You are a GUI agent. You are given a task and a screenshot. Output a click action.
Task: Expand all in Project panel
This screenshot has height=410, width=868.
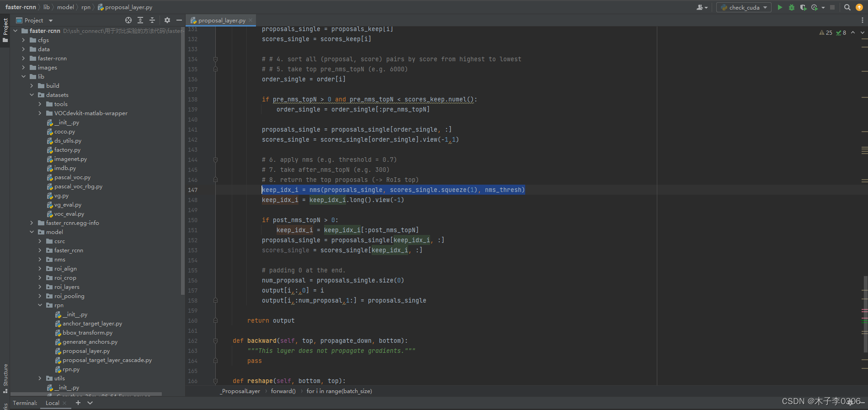pos(140,20)
